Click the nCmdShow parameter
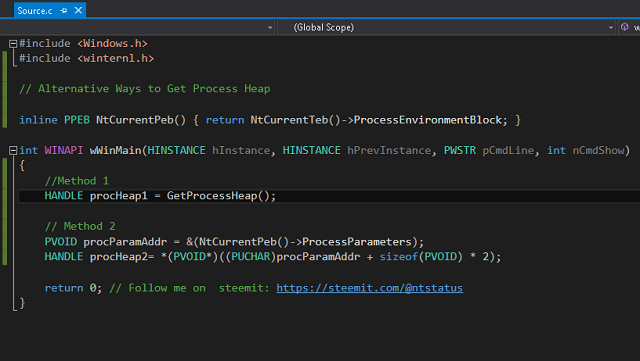640x361 pixels. click(598, 150)
